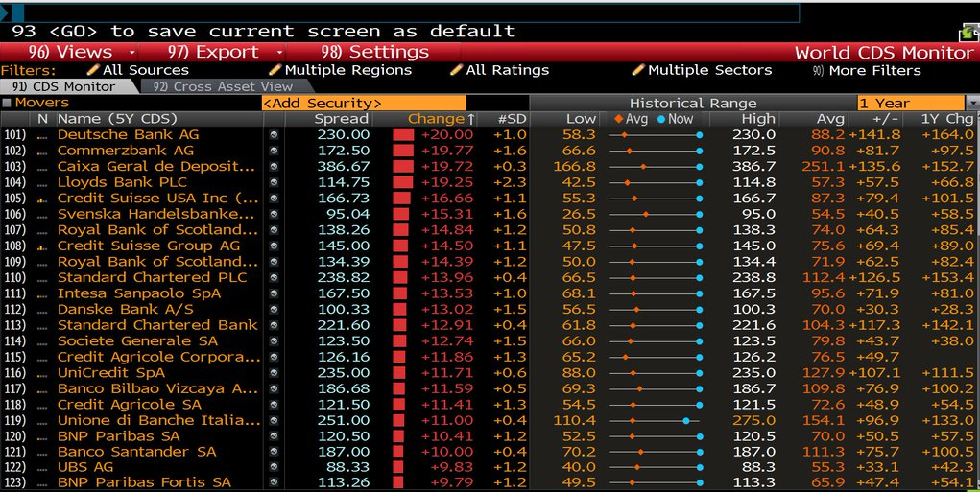Click round icon beside Credit Suisse Group AG
Image resolution: width=980 pixels, height=492 pixels.
(x=274, y=246)
